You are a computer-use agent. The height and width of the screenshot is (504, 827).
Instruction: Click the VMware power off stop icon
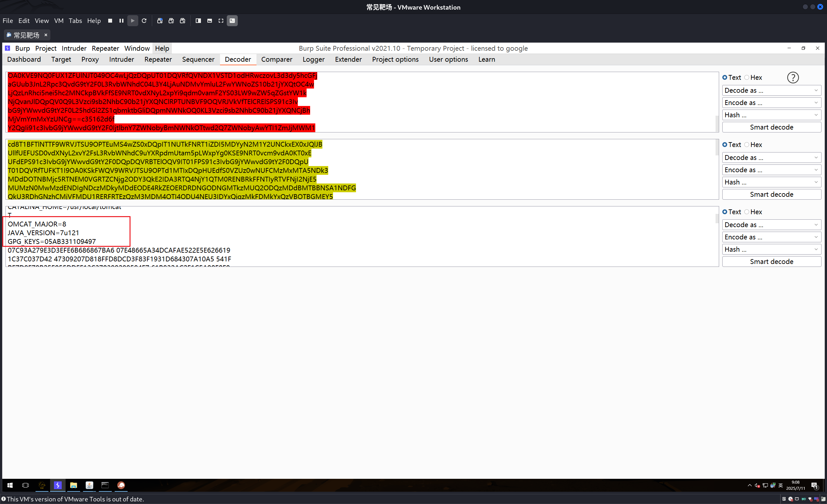[110, 21]
